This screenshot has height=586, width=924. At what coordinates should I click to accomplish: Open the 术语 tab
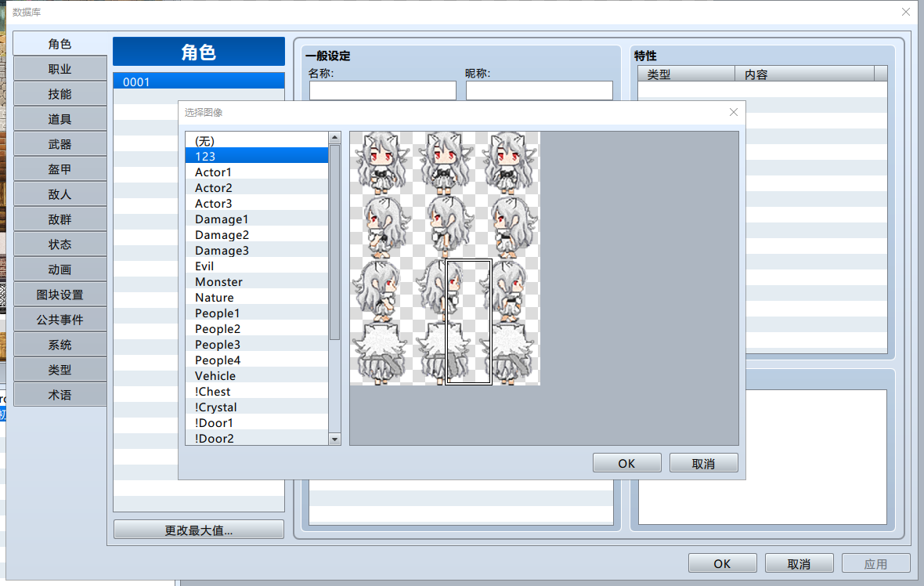point(60,395)
